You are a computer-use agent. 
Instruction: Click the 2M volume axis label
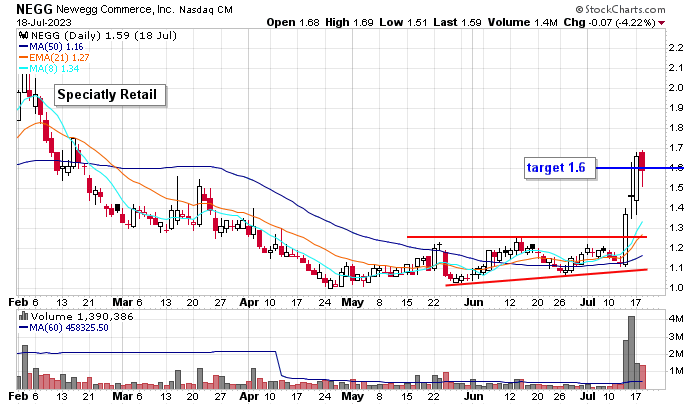click(x=676, y=354)
